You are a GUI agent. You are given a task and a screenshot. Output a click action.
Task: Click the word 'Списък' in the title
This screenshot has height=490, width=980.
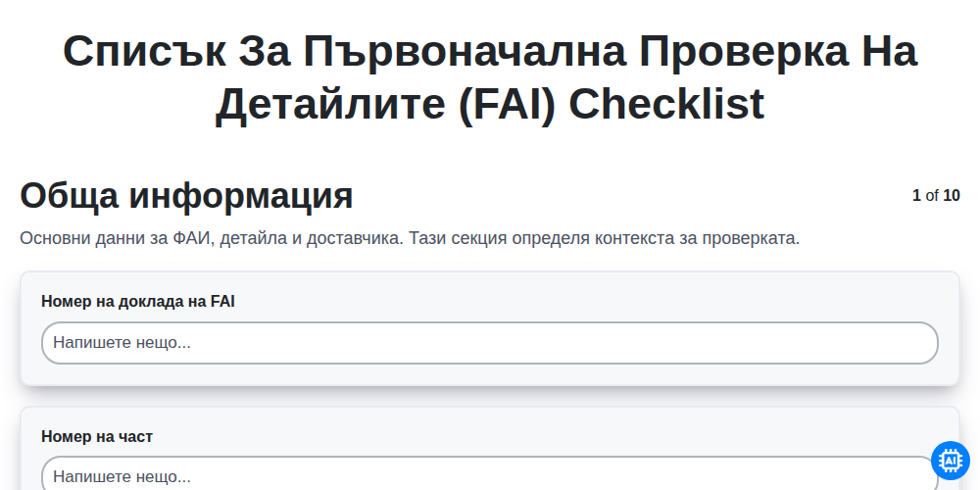click(145, 51)
